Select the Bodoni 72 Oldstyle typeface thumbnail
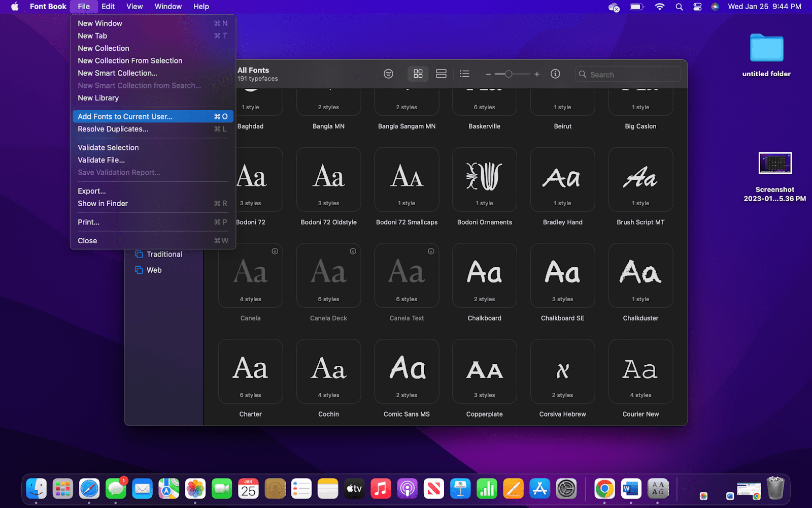This screenshot has height=508, width=812. [x=329, y=179]
